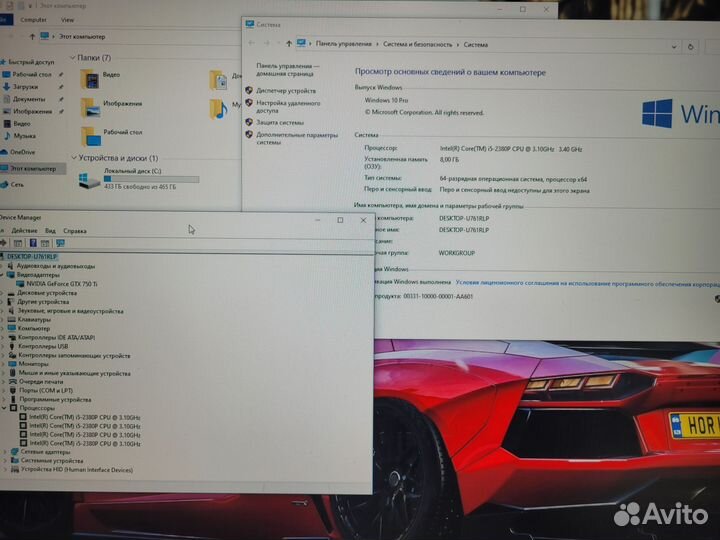Click the Up arrow in Explorer window
This screenshot has width=720, height=540.
click(32, 36)
